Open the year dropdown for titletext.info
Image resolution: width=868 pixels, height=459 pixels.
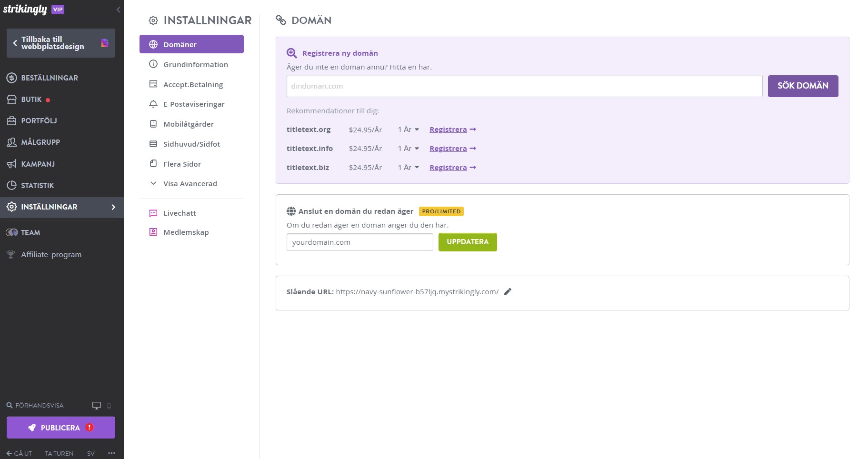point(409,149)
